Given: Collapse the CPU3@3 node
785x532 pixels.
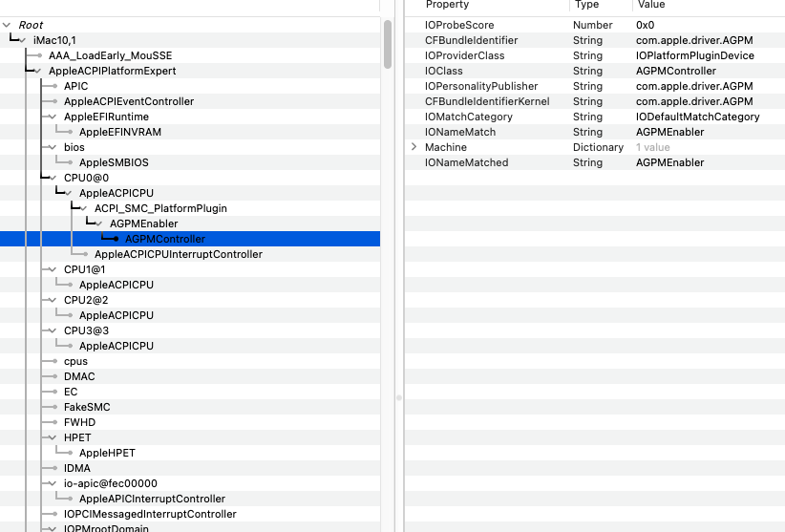Looking at the screenshot, I should pos(53,330).
